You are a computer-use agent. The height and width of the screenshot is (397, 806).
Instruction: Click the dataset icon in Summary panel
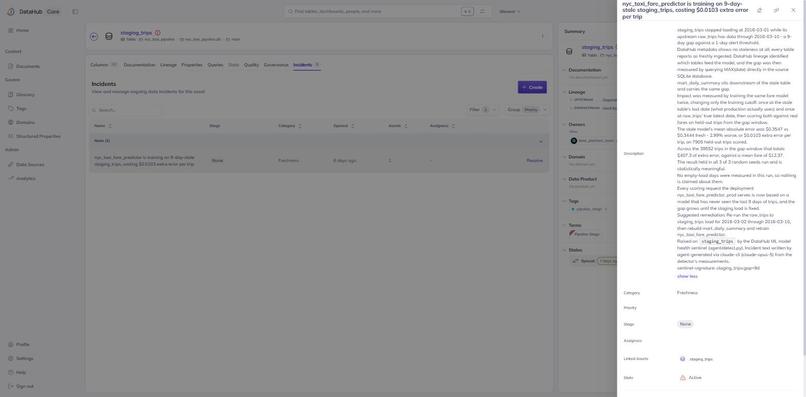(x=570, y=51)
